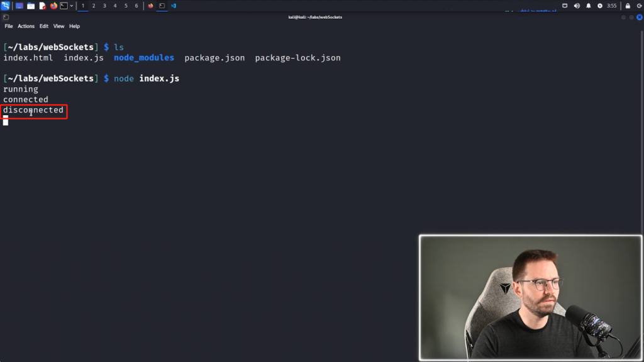Click the 'disconnected' output line

tap(33, 110)
